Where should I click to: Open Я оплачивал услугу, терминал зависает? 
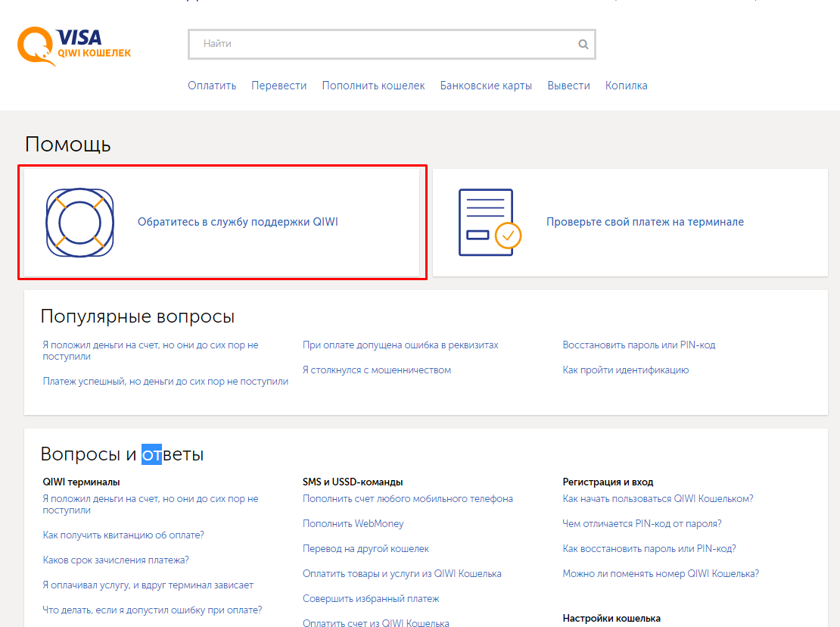(x=148, y=585)
